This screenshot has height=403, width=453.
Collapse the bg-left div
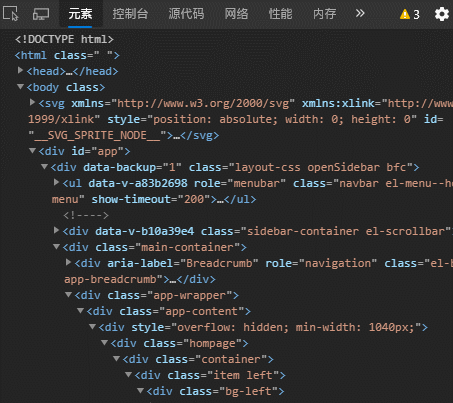click(x=140, y=391)
